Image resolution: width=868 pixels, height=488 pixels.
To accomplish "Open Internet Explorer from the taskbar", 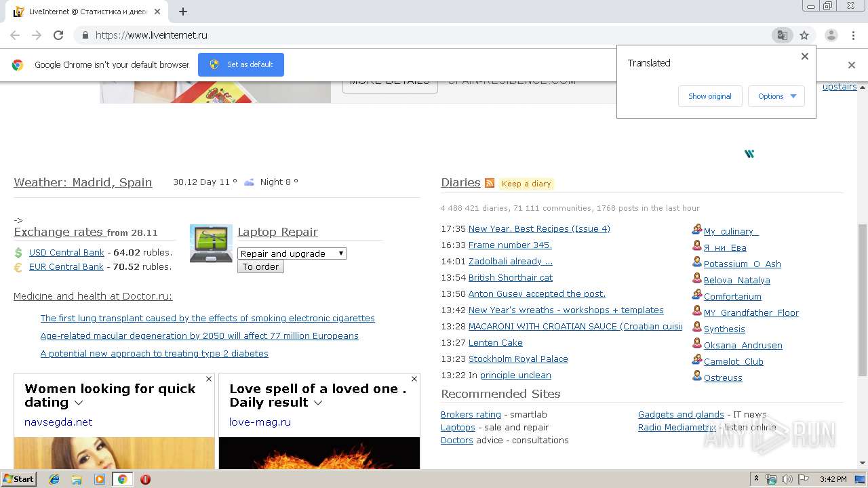I will tap(54, 479).
